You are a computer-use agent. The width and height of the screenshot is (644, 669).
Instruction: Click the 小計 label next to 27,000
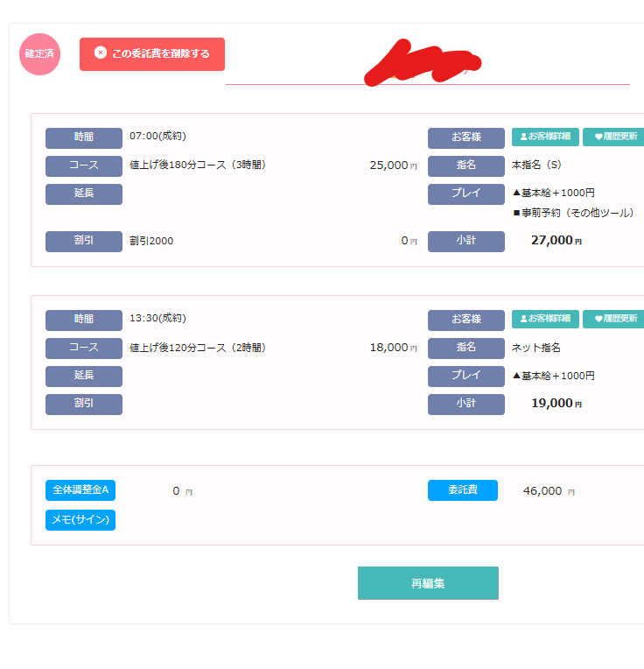pyautogui.click(x=466, y=241)
